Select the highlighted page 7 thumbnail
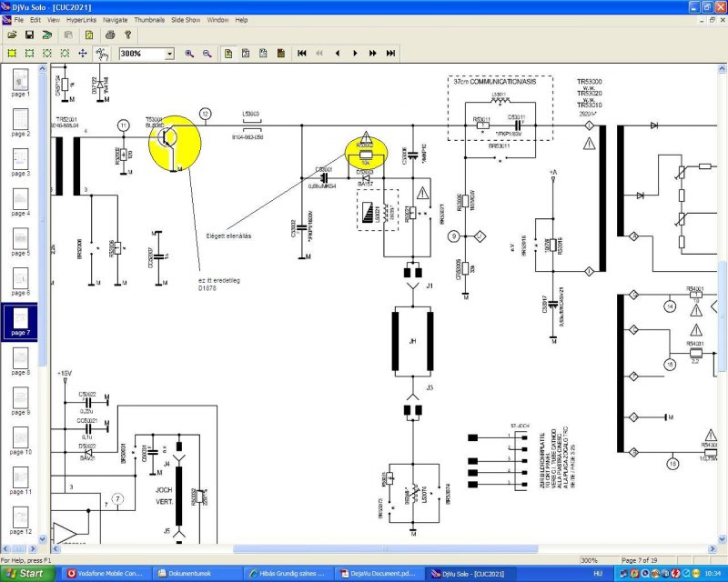This screenshot has width=728, height=582. tap(20, 322)
